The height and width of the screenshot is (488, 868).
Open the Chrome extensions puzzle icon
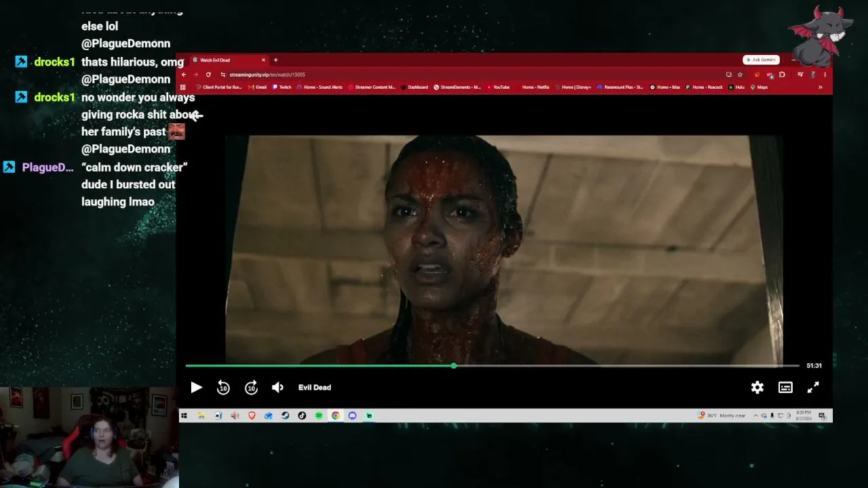pyautogui.click(x=782, y=75)
